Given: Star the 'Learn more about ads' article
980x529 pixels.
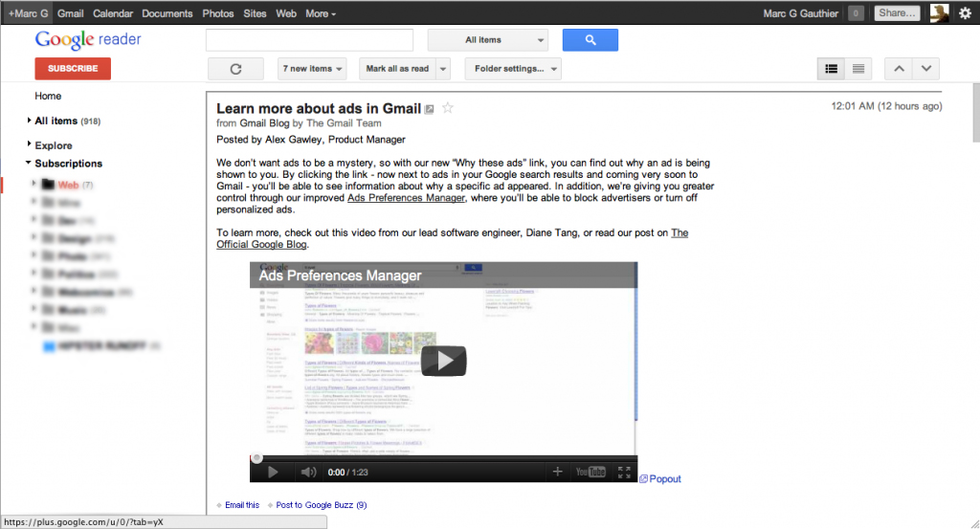Looking at the screenshot, I should pyautogui.click(x=448, y=108).
